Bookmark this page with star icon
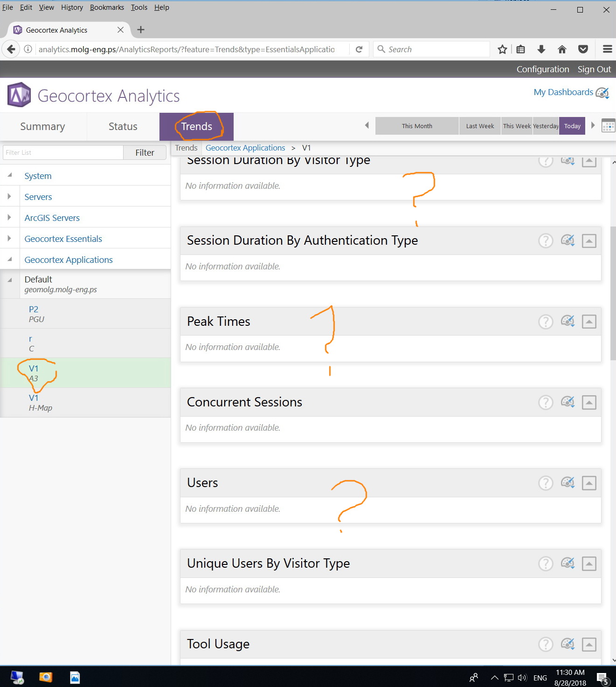The width and height of the screenshot is (616, 687). click(x=502, y=49)
